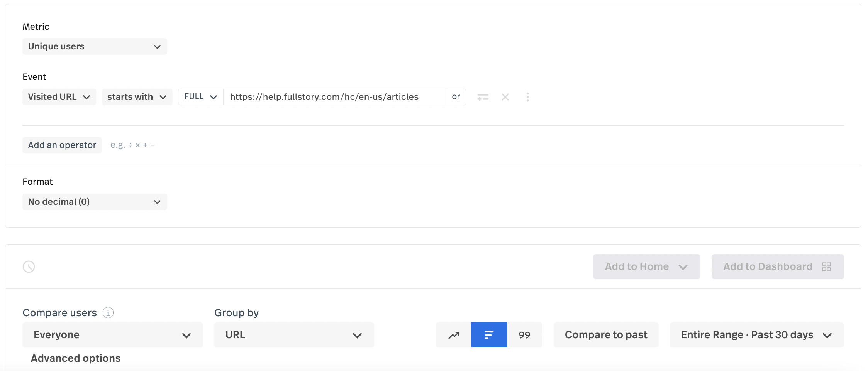Viewport: 868px width, 371px height.
Task: Change the starts with condition dropdown
Action: click(137, 97)
